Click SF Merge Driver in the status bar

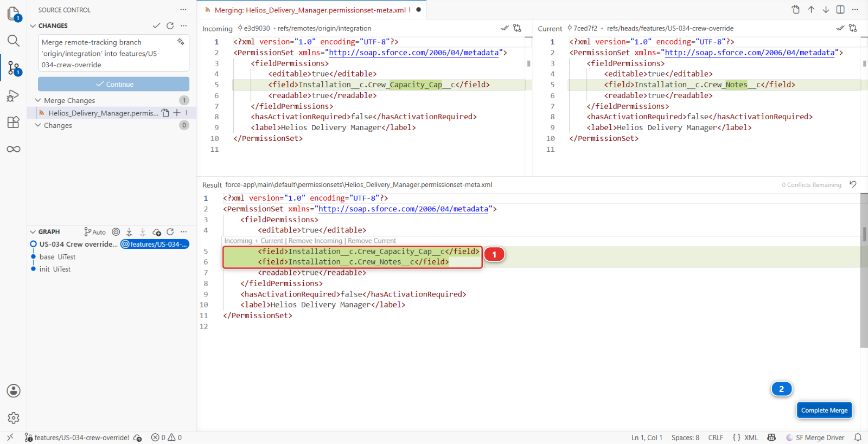[815, 437]
